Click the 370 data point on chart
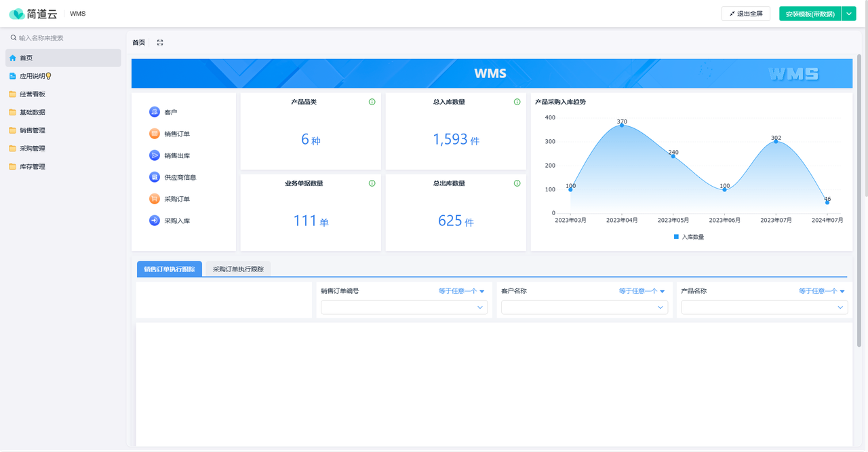 622,126
